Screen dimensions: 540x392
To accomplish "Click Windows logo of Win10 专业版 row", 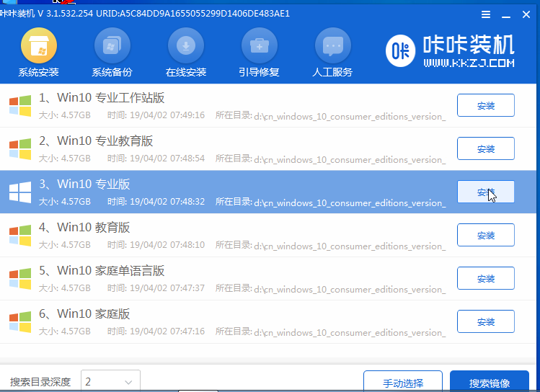I will click(x=20, y=192).
